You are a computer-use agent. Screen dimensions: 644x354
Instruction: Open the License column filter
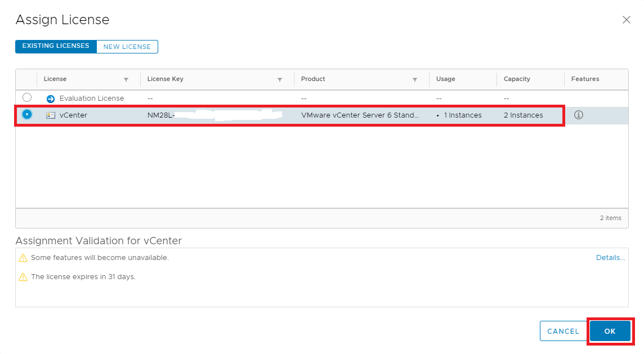[126, 79]
